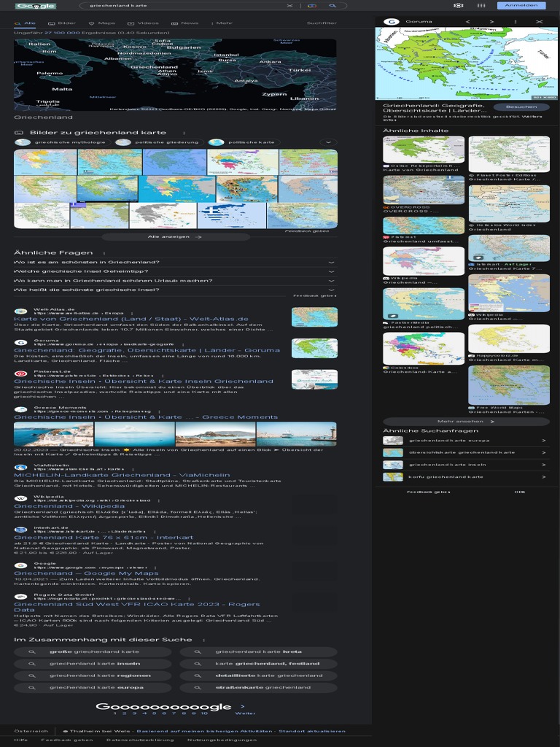This screenshot has width=560, height=747.
Task: Open the Suchfilter option
Action: 322,23
